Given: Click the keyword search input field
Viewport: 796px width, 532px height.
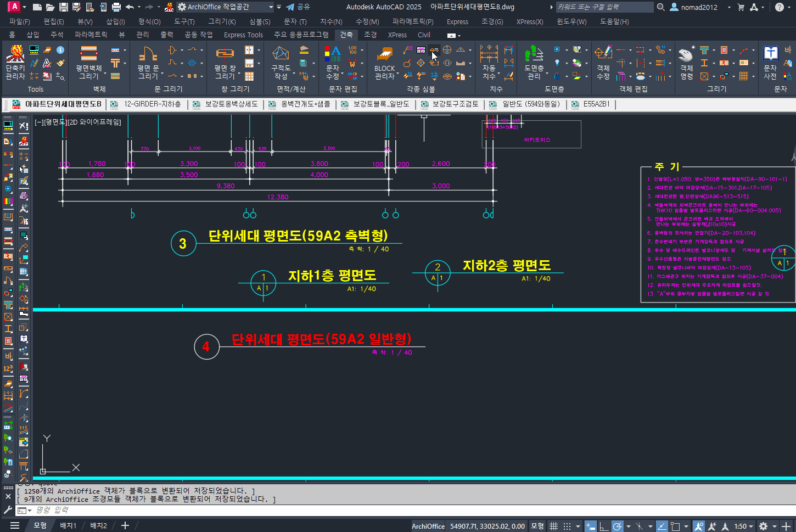Looking at the screenshot, I should (604, 7).
